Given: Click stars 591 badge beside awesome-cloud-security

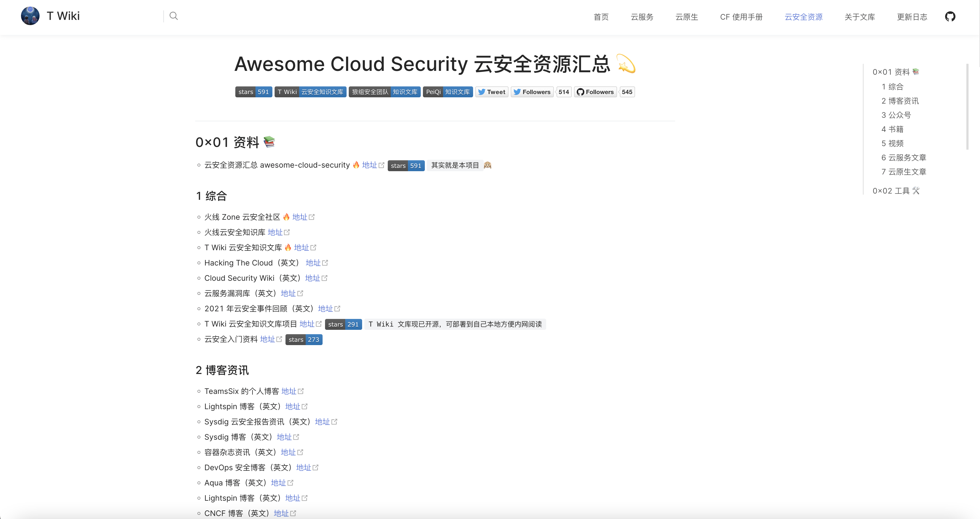Looking at the screenshot, I should point(406,166).
